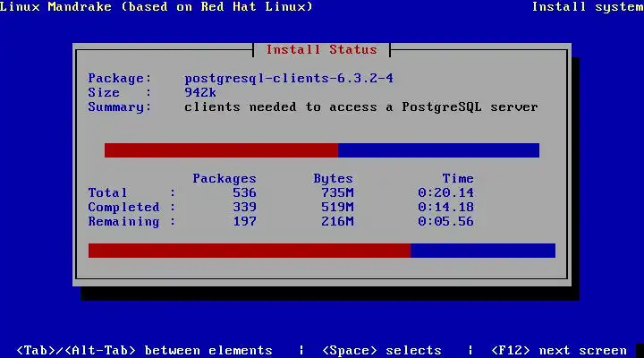Click total time value '0:20.14'
The image size is (644, 358).
(x=446, y=192)
